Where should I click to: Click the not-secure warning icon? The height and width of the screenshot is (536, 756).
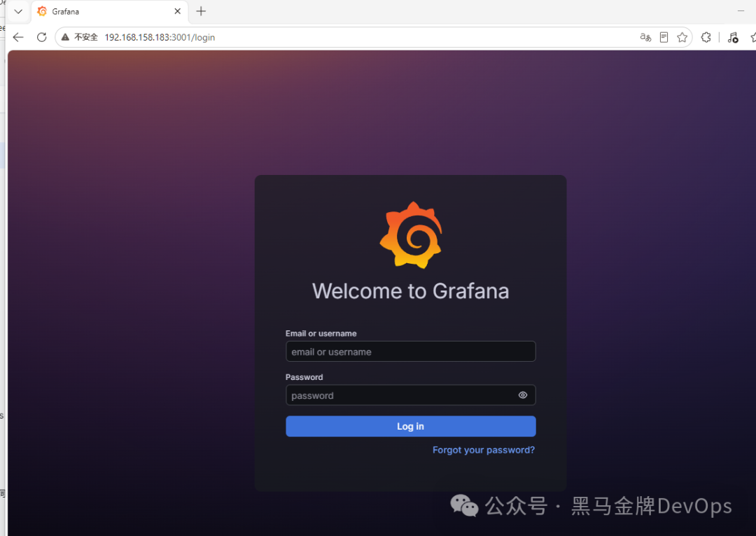click(x=65, y=37)
